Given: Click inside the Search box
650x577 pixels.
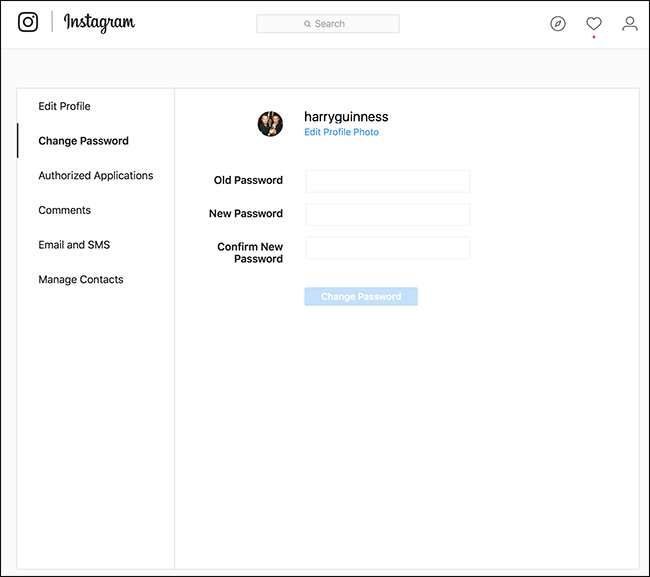Looking at the screenshot, I should pyautogui.click(x=328, y=24).
